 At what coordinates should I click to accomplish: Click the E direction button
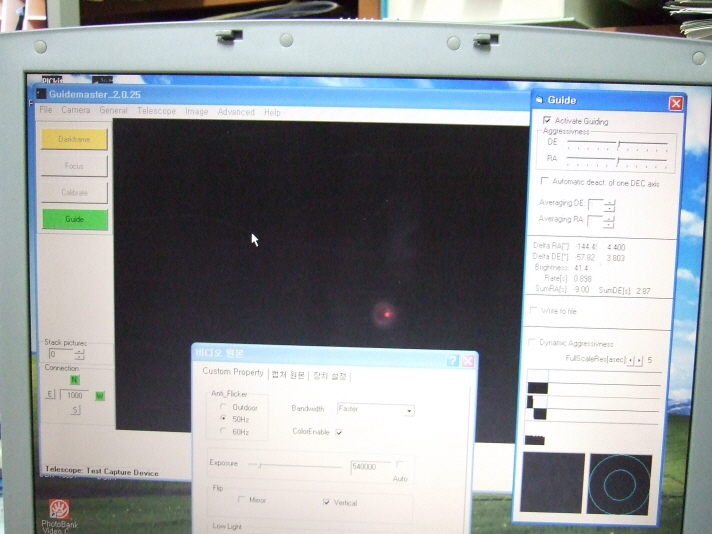pos(49,395)
